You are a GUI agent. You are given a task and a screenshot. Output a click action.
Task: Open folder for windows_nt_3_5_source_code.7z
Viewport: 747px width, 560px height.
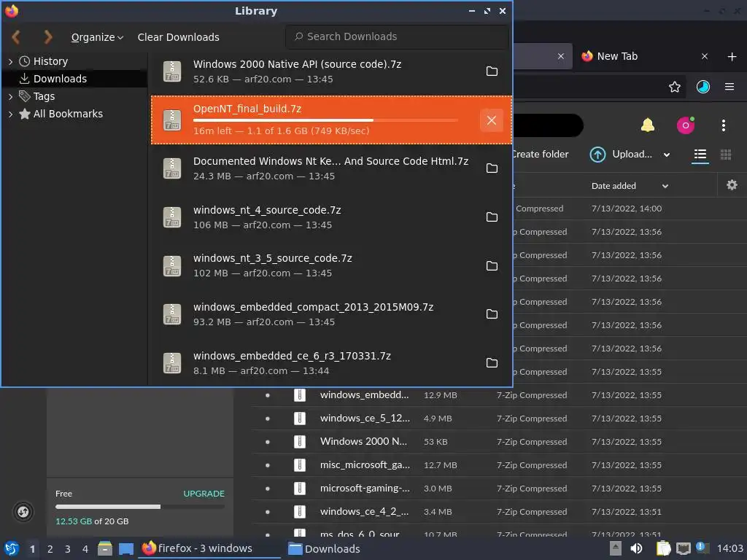click(492, 265)
